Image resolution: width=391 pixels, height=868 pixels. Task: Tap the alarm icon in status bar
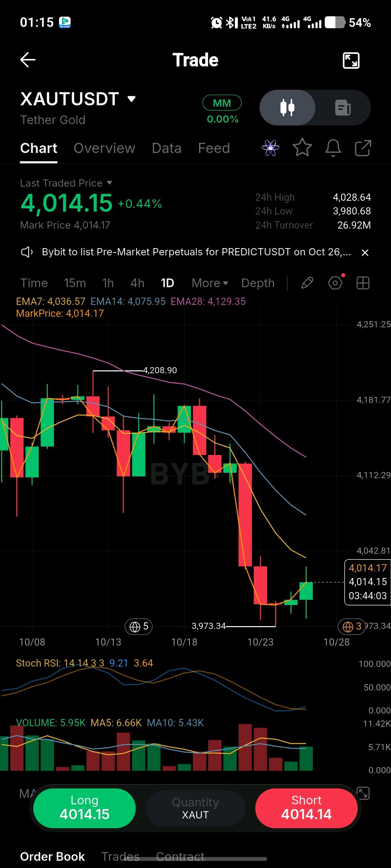click(x=216, y=22)
